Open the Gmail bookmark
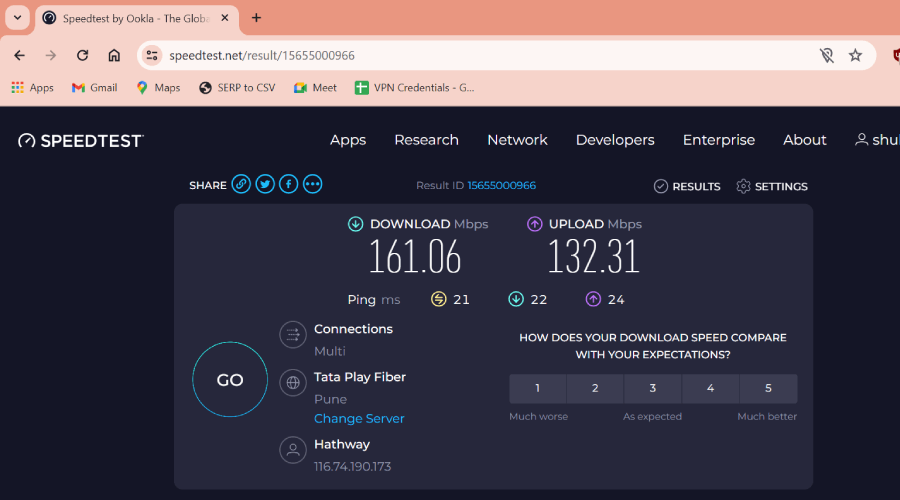Image resolution: width=900 pixels, height=500 pixels. 95,88
